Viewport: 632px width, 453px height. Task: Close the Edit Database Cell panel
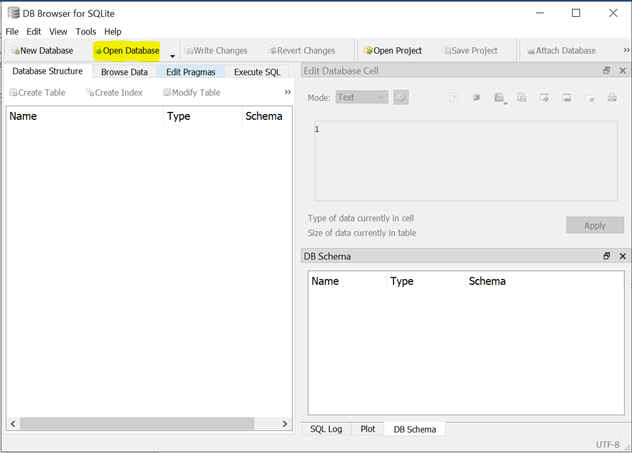pos(622,71)
